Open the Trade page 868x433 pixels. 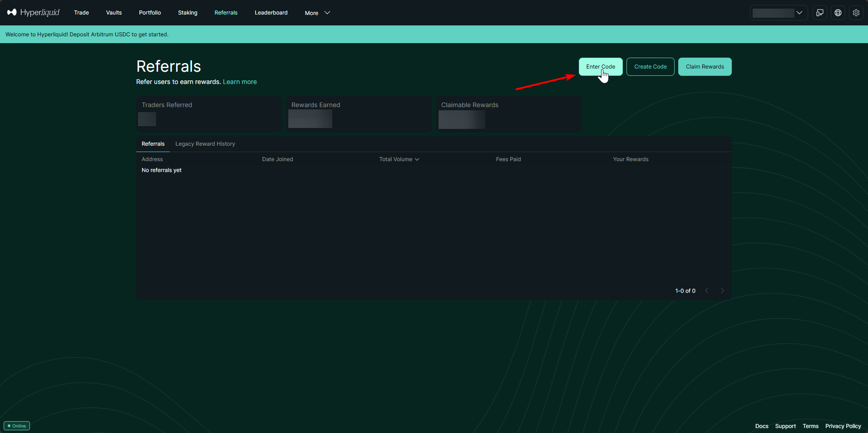pyautogui.click(x=81, y=13)
